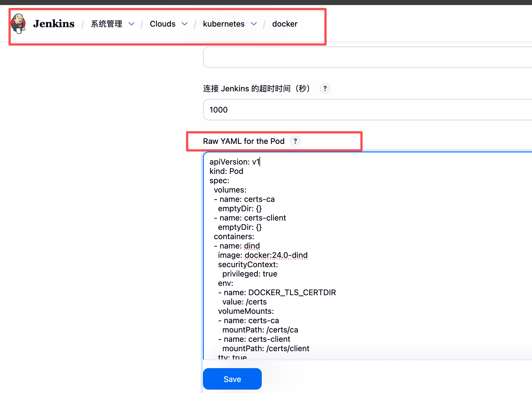
Task: Click the 'kind: Pod' line
Action: [226, 171]
